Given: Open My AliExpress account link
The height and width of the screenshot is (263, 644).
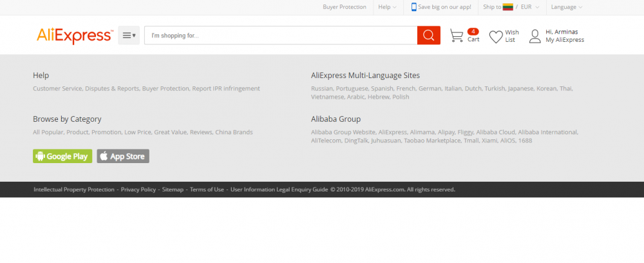Looking at the screenshot, I should pyautogui.click(x=565, y=40).
